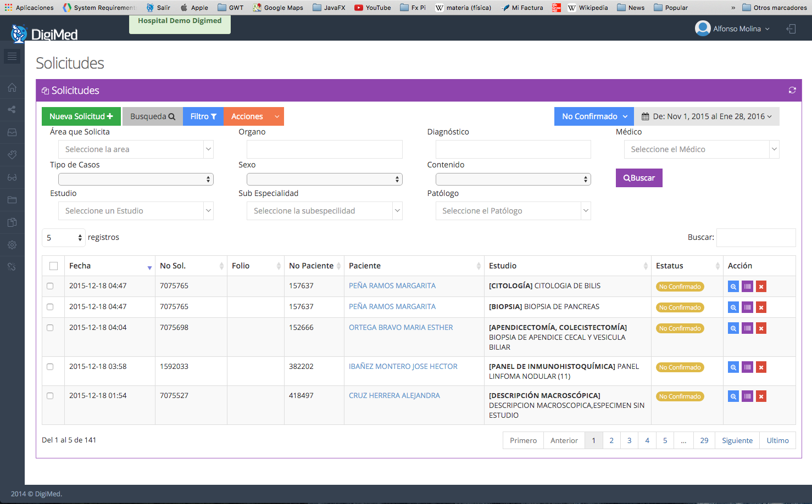Open the settings gear in sidebar
812x504 pixels.
pos(12,245)
